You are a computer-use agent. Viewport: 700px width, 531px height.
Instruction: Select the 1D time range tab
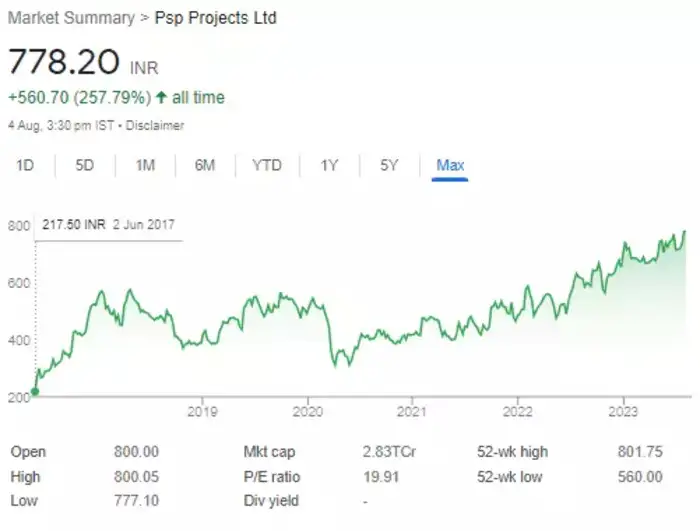coord(25,166)
